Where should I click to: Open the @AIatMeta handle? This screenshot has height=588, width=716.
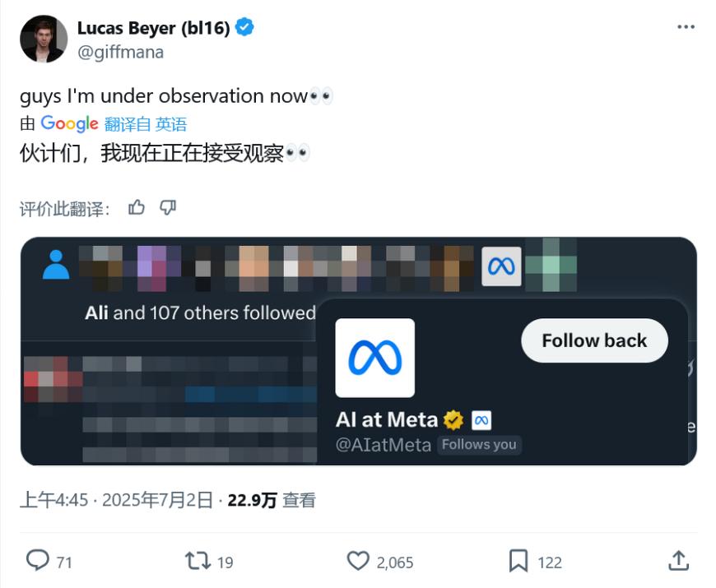[384, 445]
